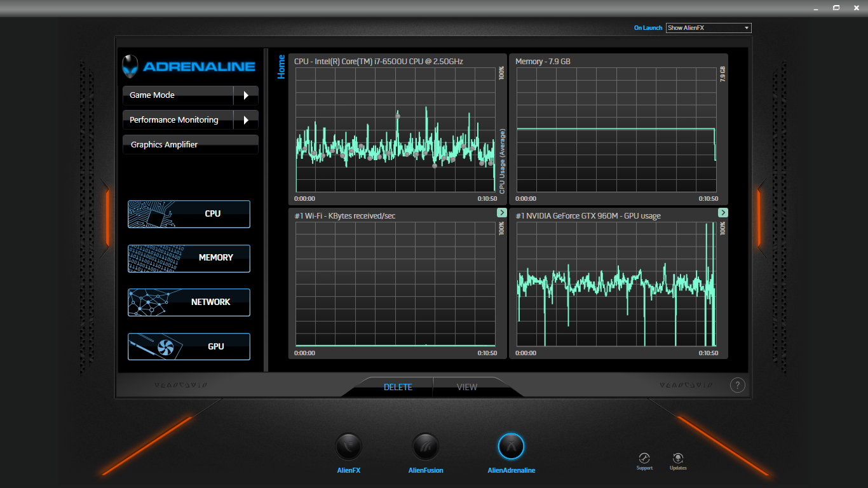868x488 pixels.
Task: Switch to the Home tab
Action: click(x=281, y=67)
